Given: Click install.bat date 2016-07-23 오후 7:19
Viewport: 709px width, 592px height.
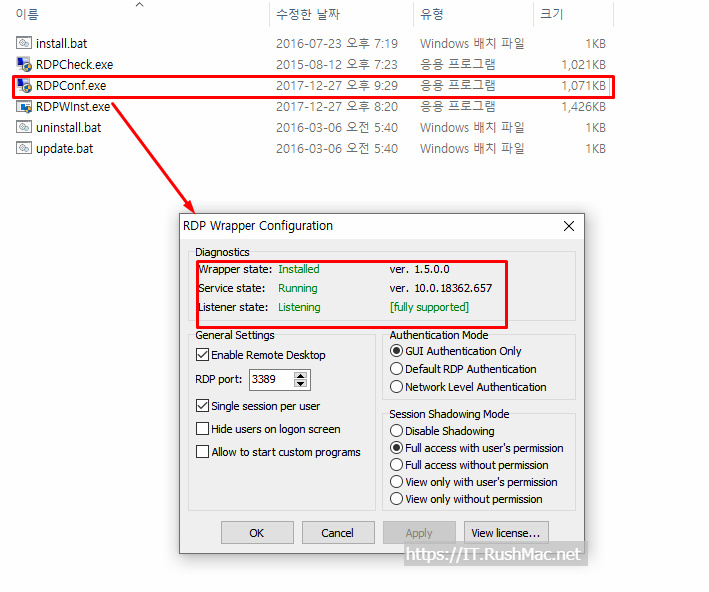Looking at the screenshot, I should [x=337, y=43].
